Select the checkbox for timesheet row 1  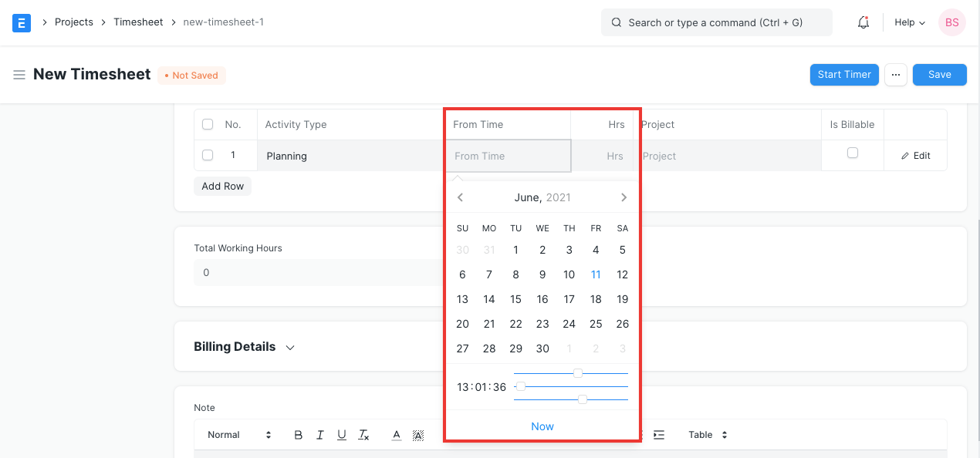pyautogui.click(x=207, y=154)
